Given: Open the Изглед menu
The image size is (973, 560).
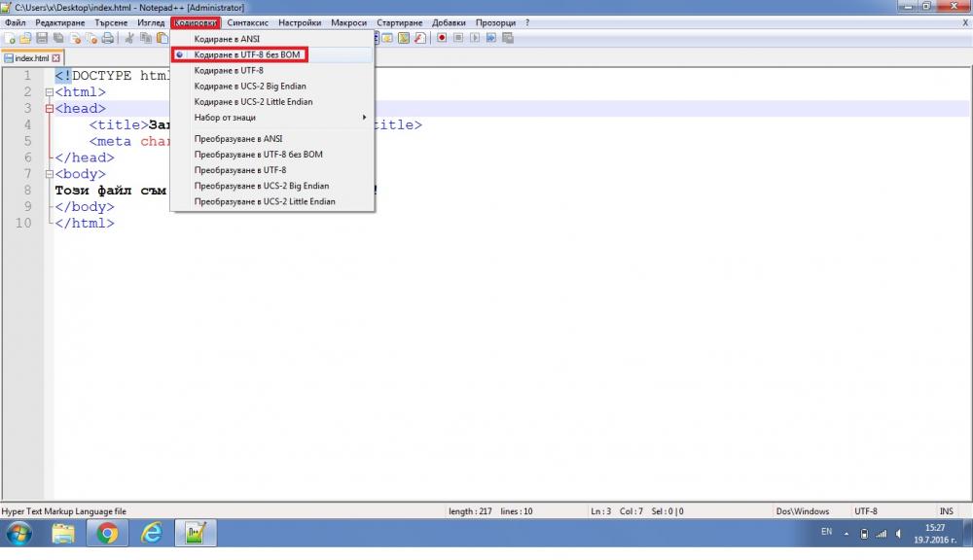Looking at the screenshot, I should 151,23.
